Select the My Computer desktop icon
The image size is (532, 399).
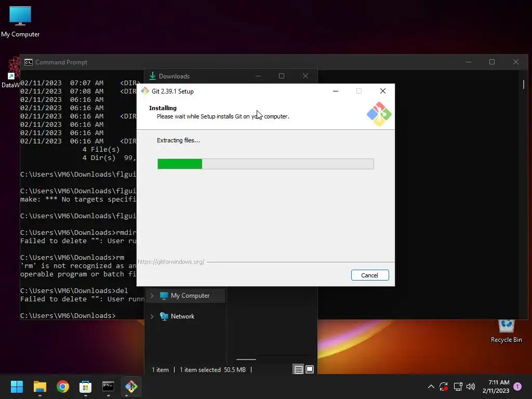pyautogui.click(x=20, y=22)
